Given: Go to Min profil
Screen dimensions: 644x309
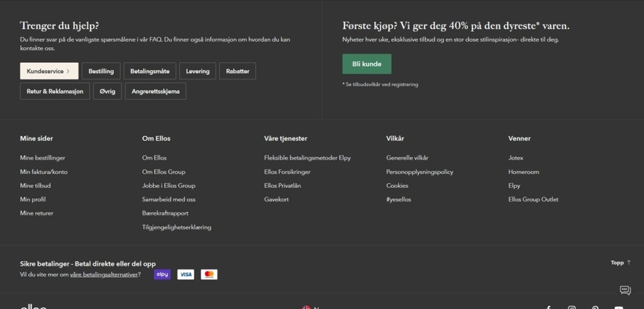Looking at the screenshot, I should click(x=33, y=200).
